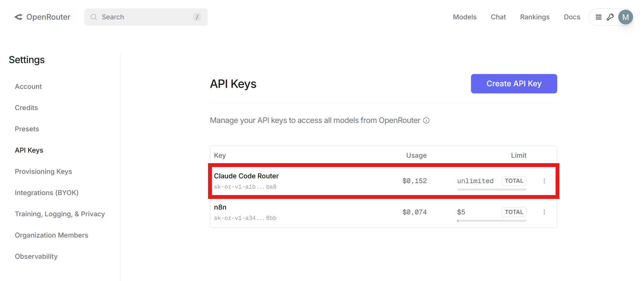Viewport: 644px width, 281px height.
Task: Click the search magnifier icon
Action: pos(94,17)
